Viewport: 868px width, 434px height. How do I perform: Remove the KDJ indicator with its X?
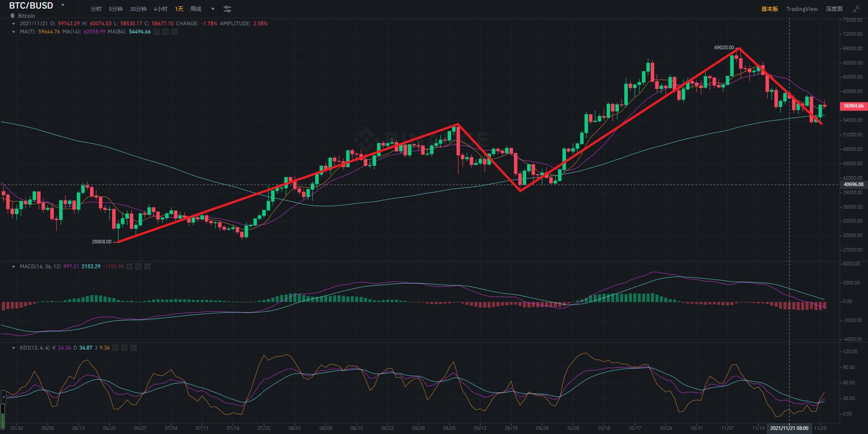coord(133,348)
